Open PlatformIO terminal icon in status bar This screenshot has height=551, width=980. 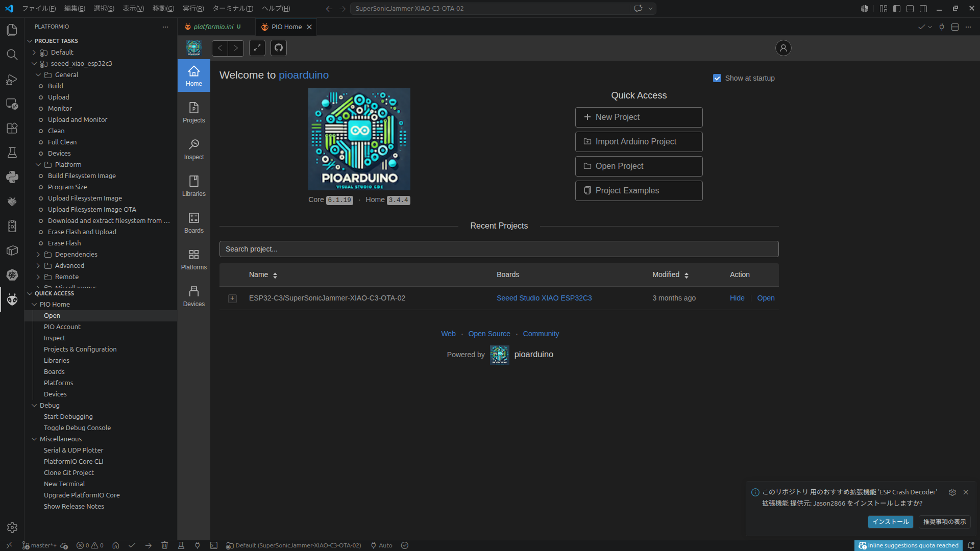pos(214,545)
